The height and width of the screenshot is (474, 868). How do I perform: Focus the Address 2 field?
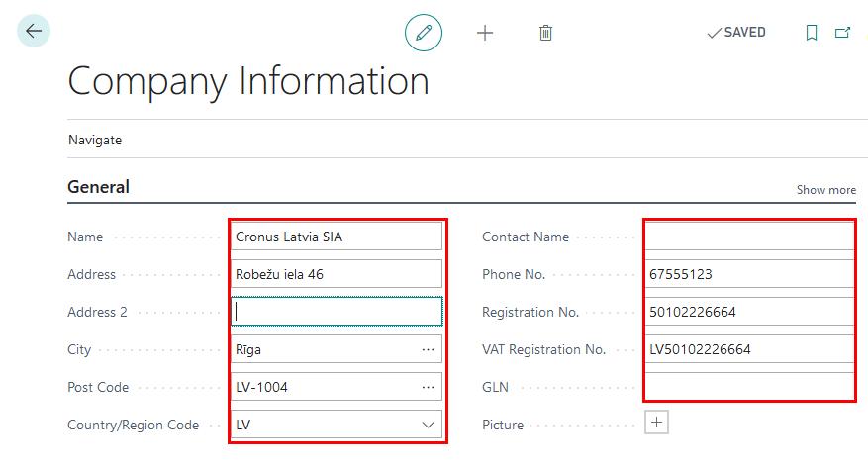point(337,311)
